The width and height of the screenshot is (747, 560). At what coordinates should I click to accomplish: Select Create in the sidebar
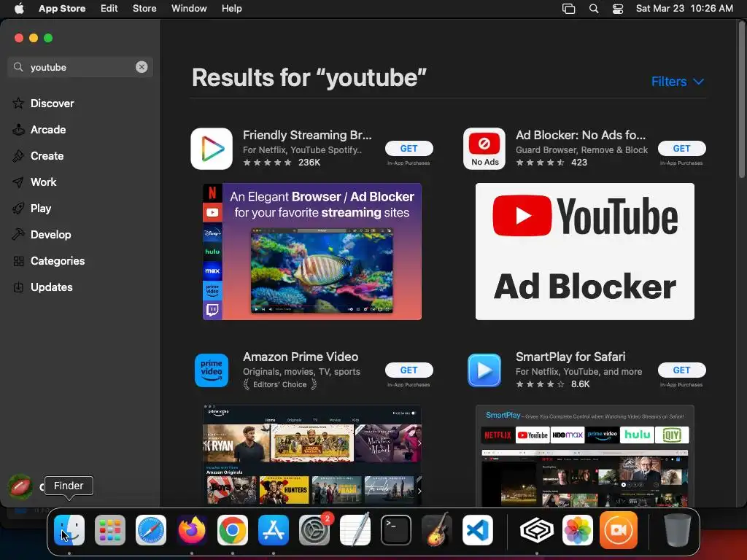[47, 156]
